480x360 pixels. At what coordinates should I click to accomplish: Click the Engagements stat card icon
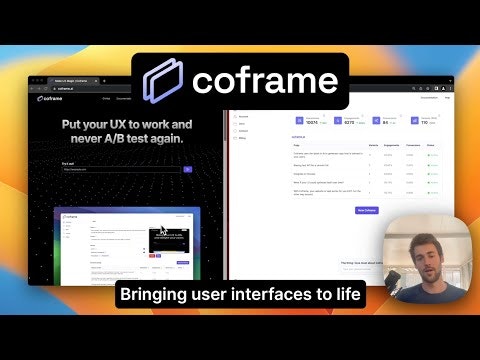pyautogui.click(x=338, y=120)
